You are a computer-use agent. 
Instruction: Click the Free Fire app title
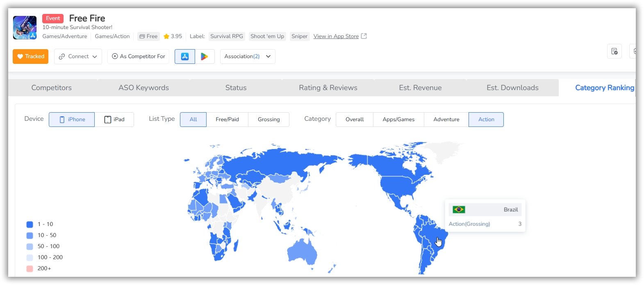87,18
